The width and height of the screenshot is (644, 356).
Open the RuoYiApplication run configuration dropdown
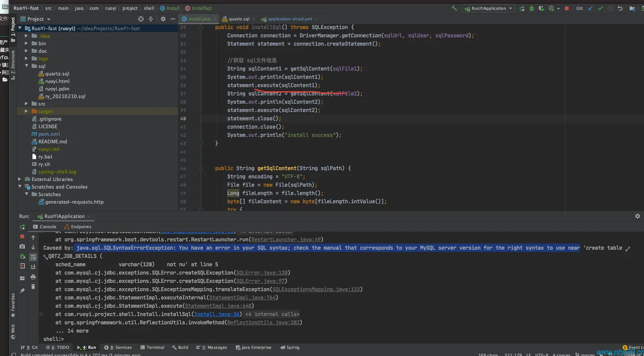pyautogui.click(x=489, y=8)
